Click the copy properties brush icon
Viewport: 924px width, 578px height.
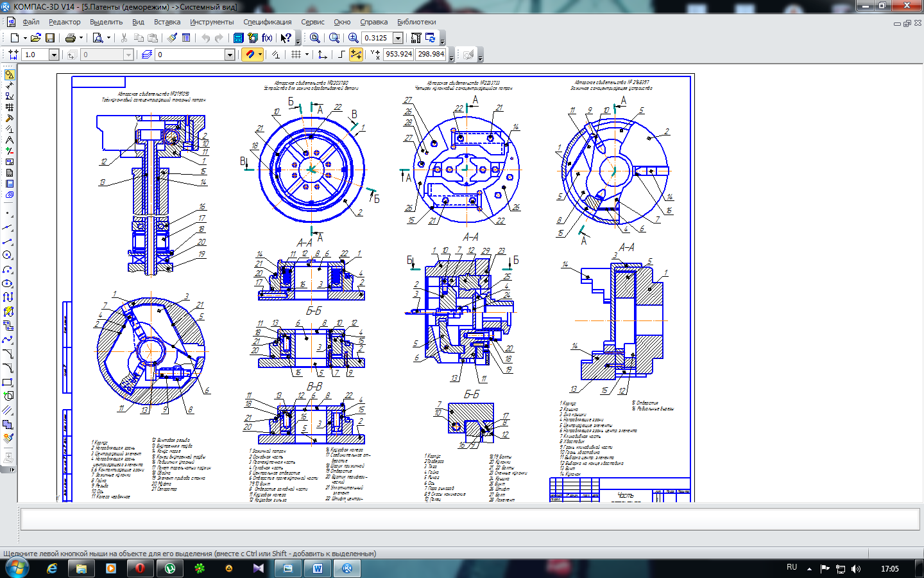[172, 38]
